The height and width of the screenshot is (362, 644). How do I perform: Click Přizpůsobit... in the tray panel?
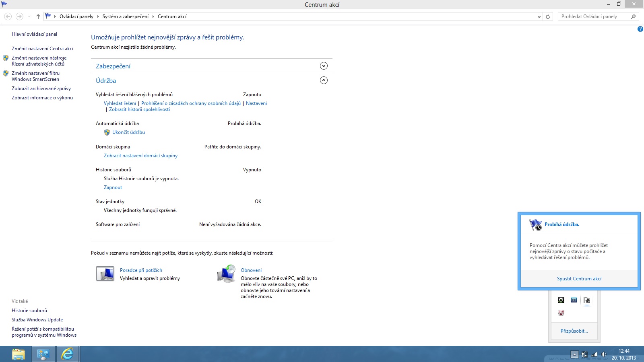[x=574, y=331]
